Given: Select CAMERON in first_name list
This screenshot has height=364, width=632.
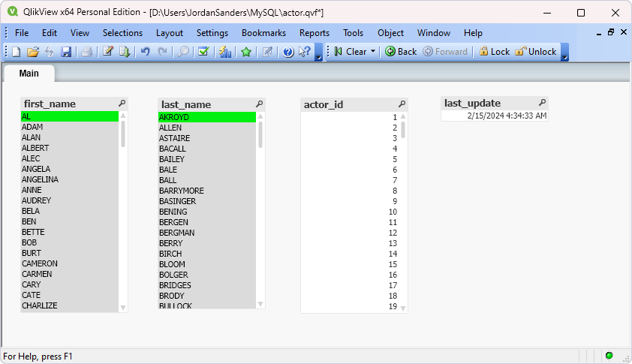Looking at the screenshot, I should (x=70, y=263).
